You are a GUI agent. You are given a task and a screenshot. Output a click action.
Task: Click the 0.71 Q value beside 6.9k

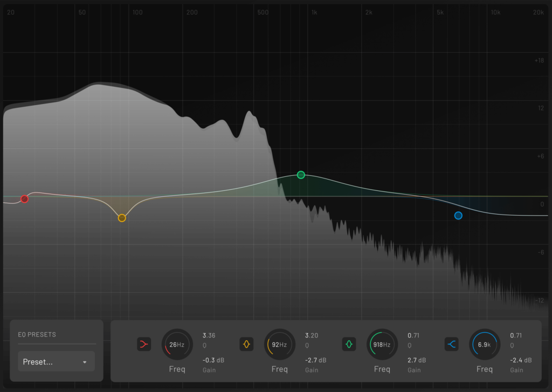[516, 335]
